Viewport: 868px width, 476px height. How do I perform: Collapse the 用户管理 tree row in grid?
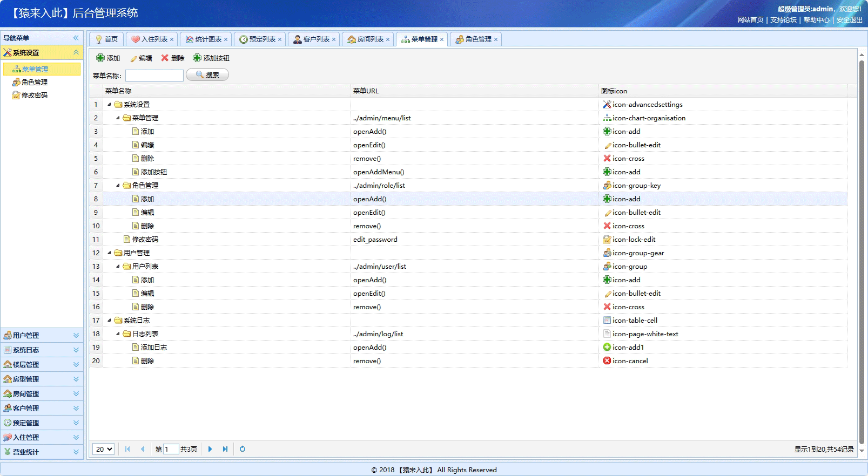(109, 253)
